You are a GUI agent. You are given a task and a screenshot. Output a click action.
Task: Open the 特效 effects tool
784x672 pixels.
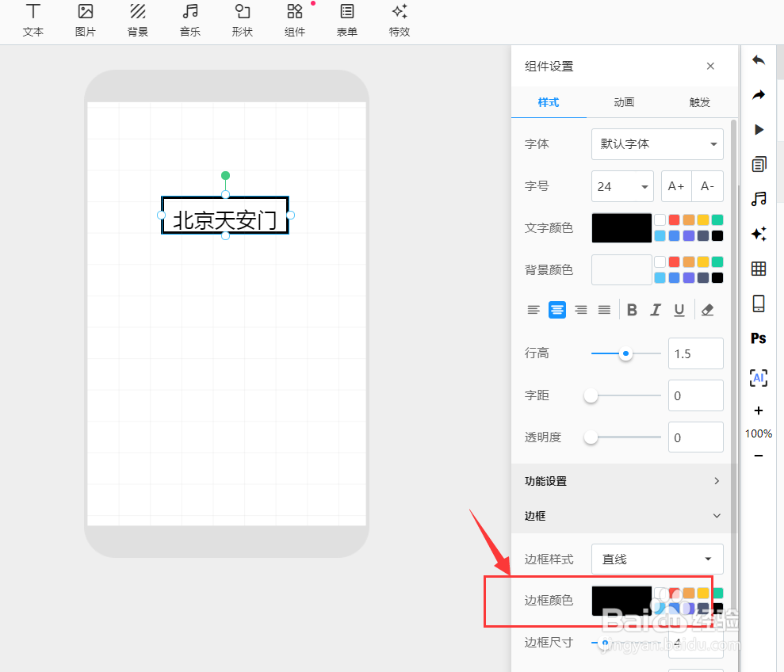(399, 20)
